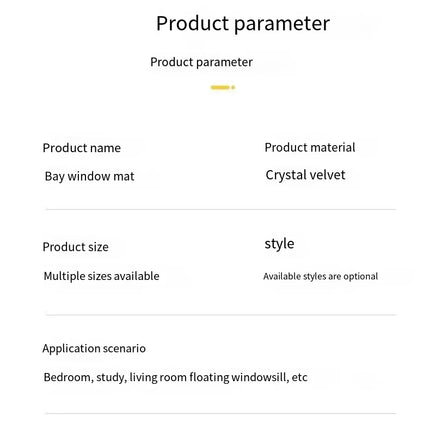
Task: Click the Product name label
Action: (x=82, y=148)
